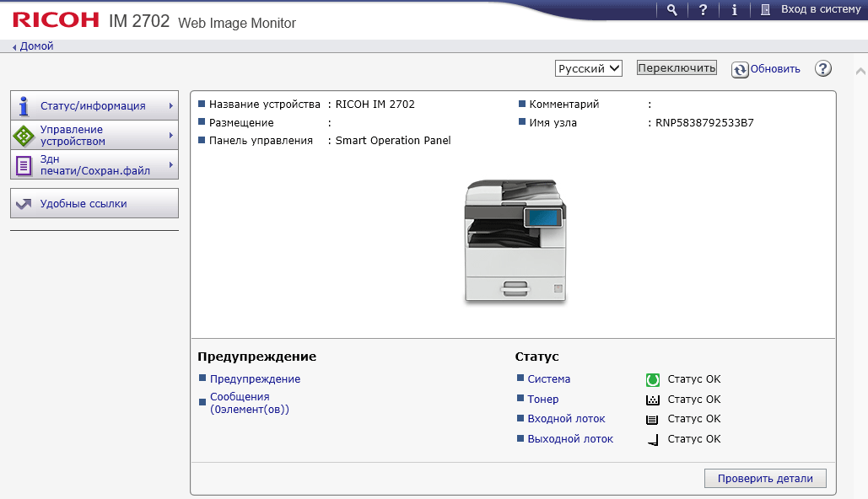868x499 pixels.
Task: Expand Здн печати/Сохран.файл submenu arrow
Action: point(171,165)
